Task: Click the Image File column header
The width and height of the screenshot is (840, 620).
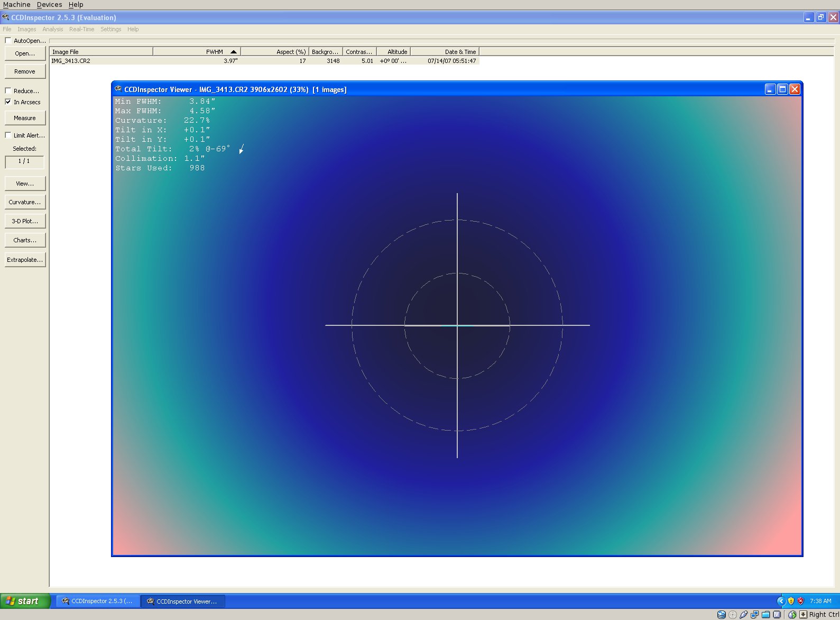Action: click(x=101, y=52)
